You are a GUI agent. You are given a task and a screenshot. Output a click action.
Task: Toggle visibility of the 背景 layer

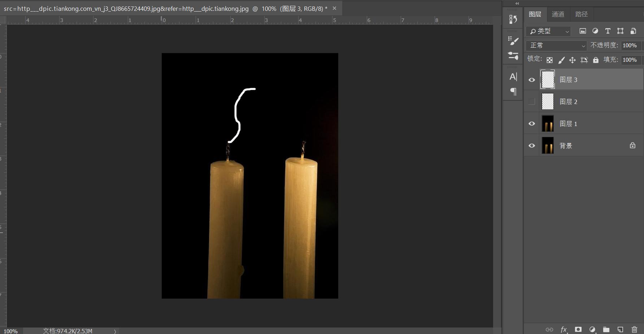pos(532,146)
